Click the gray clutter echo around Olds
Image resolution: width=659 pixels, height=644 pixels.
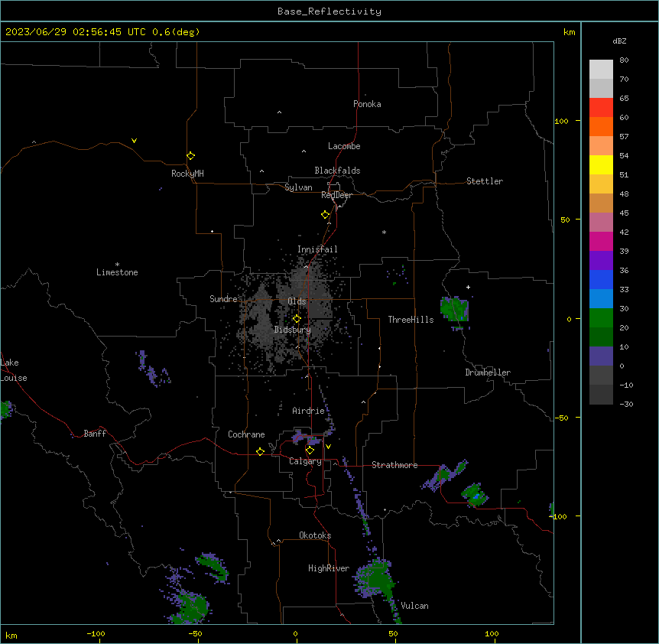[290, 313]
